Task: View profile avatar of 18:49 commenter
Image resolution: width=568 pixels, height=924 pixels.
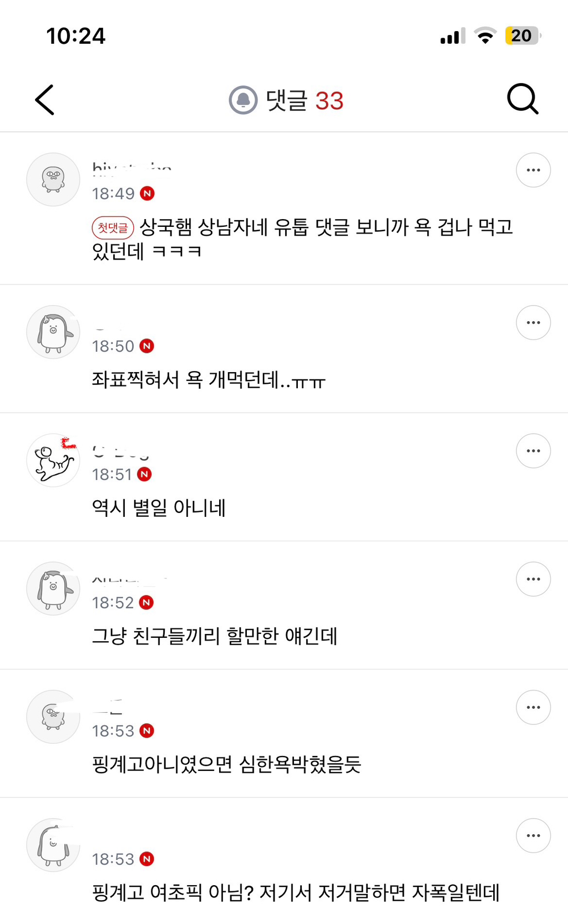Action: pyautogui.click(x=53, y=179)
